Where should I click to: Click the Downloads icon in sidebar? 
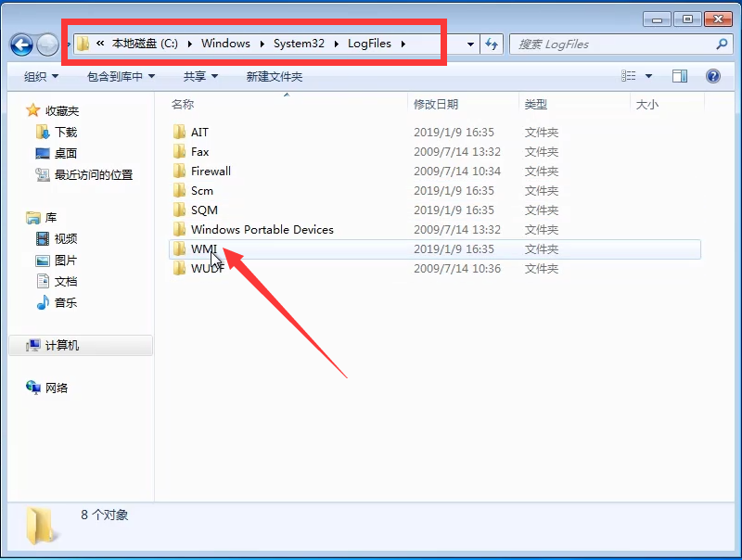click(x=43, y=132)
